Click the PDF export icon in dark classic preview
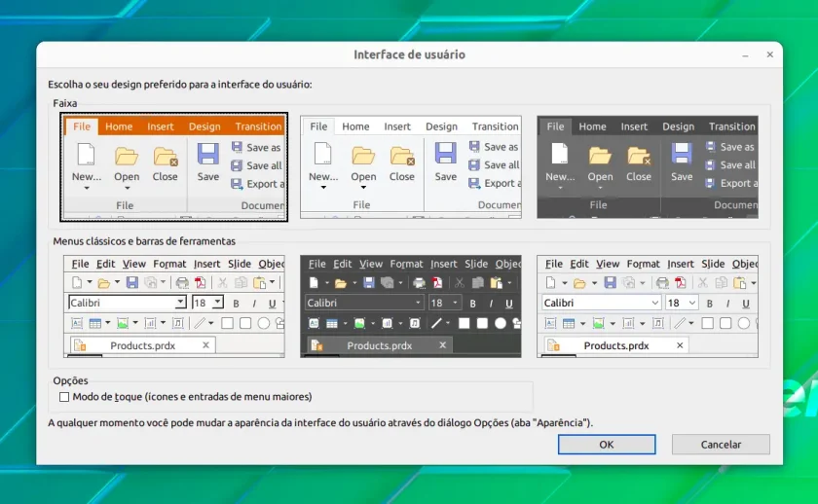818x504 pixels. (x=437, y=283)
